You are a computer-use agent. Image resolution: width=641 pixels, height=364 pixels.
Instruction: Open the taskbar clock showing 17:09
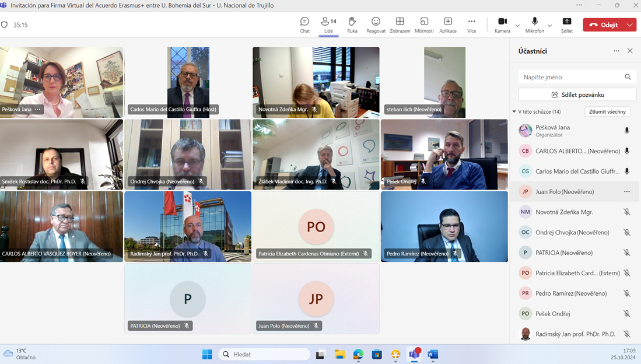tap(623, 354)
